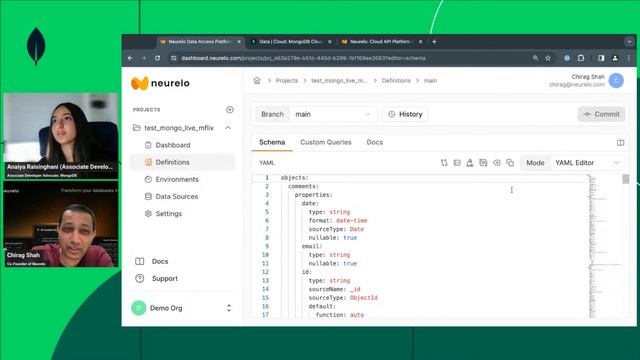
Task: Open the History panel
Action: click(x=405, y=114)
